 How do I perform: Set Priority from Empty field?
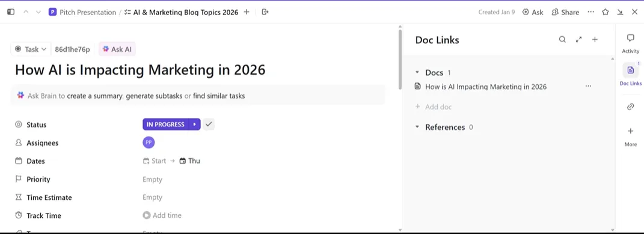152,179
